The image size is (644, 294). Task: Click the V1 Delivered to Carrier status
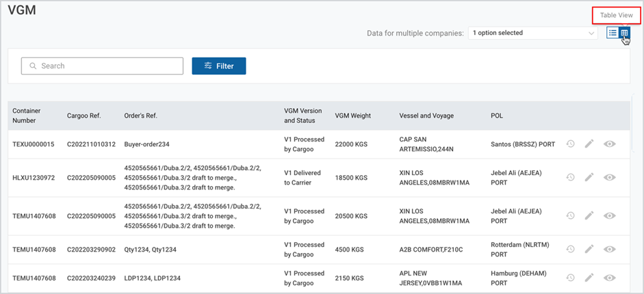tap(302, 178)
